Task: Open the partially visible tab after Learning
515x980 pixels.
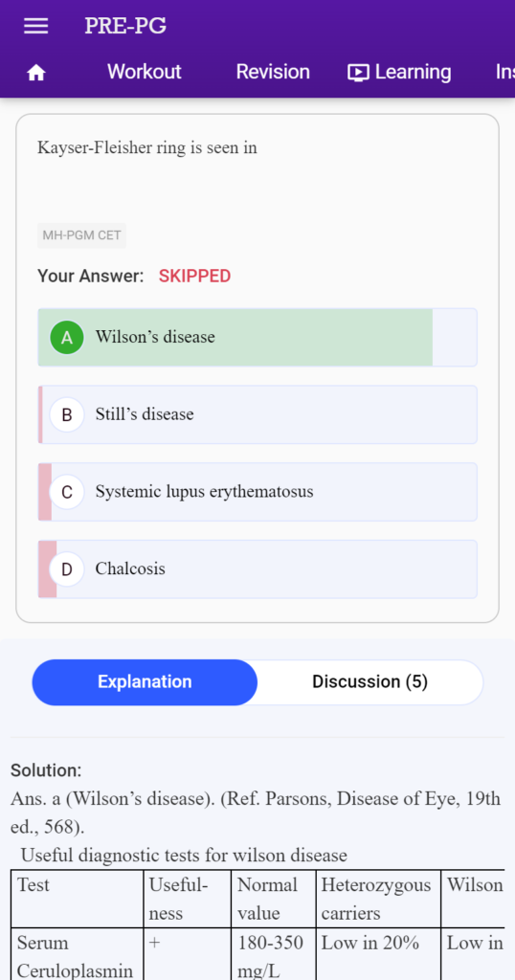Action: [505, 72]
